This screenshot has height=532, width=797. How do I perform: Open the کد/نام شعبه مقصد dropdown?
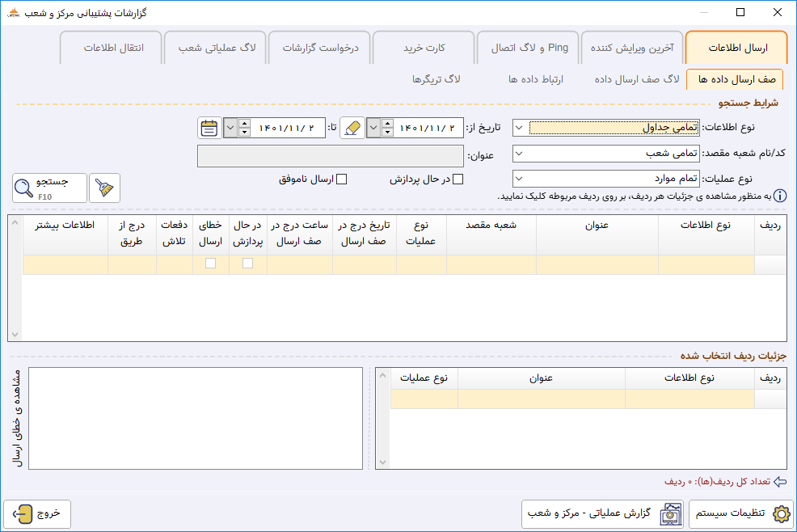point(519,153)
